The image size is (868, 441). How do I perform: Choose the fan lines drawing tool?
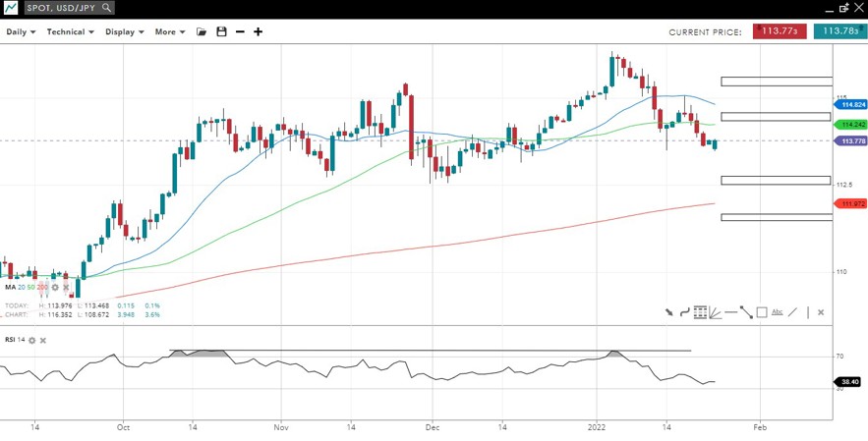point(716,312)
